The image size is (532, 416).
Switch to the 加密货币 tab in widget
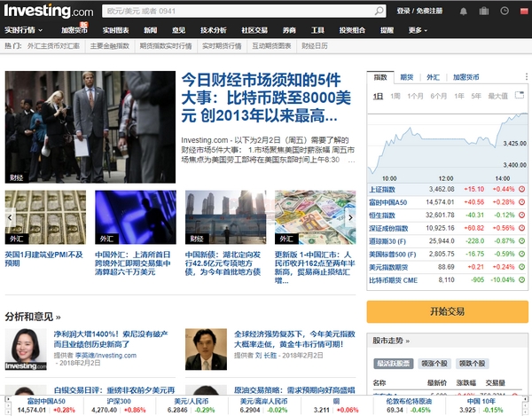[x=465, y=77]
